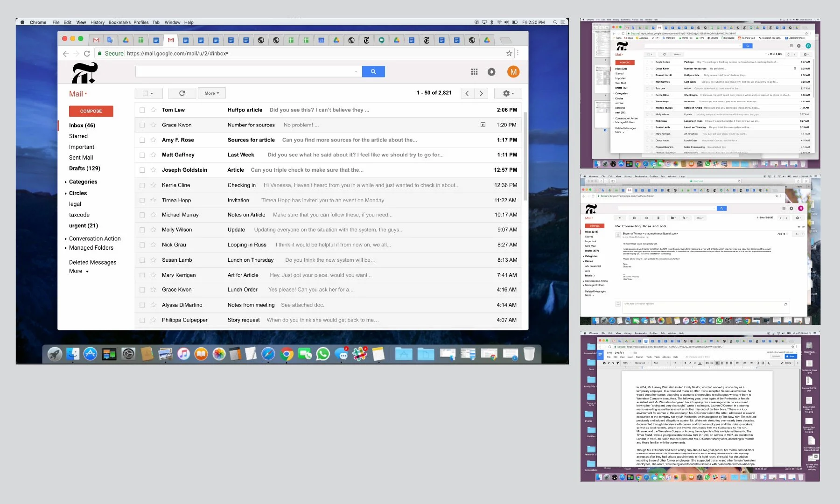The height and width of the screenshot is (504, 840).
Task: Open Chrome's three-dot menu
Action: click(518, 53)
